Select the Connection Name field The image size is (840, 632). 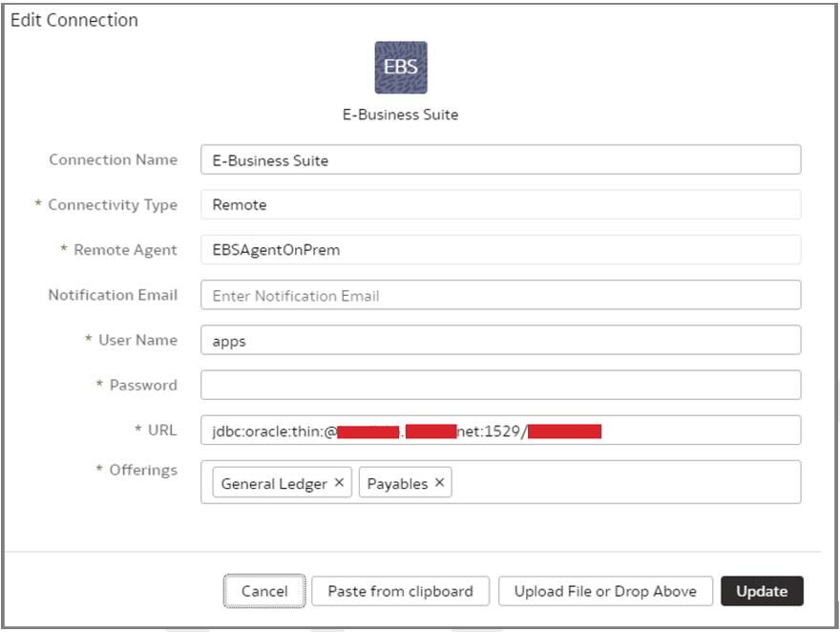point(501,159)
